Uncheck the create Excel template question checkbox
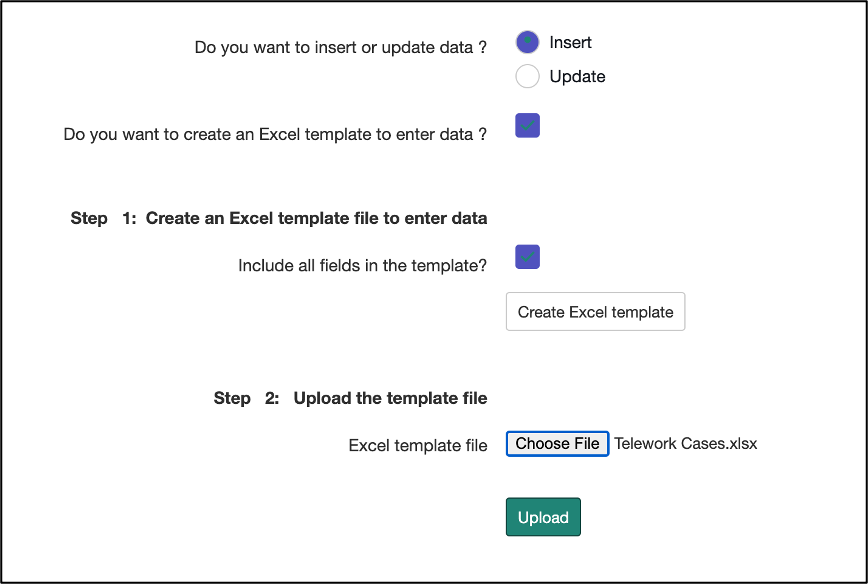Viewport: 868px width, 584px height. coord(527,125)
